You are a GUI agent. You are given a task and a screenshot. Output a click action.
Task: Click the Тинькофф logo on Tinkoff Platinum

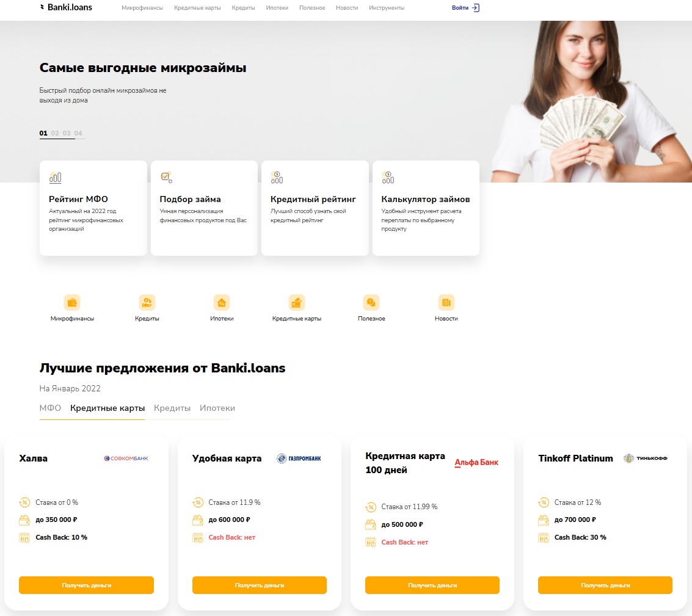(x=645, y=458)
